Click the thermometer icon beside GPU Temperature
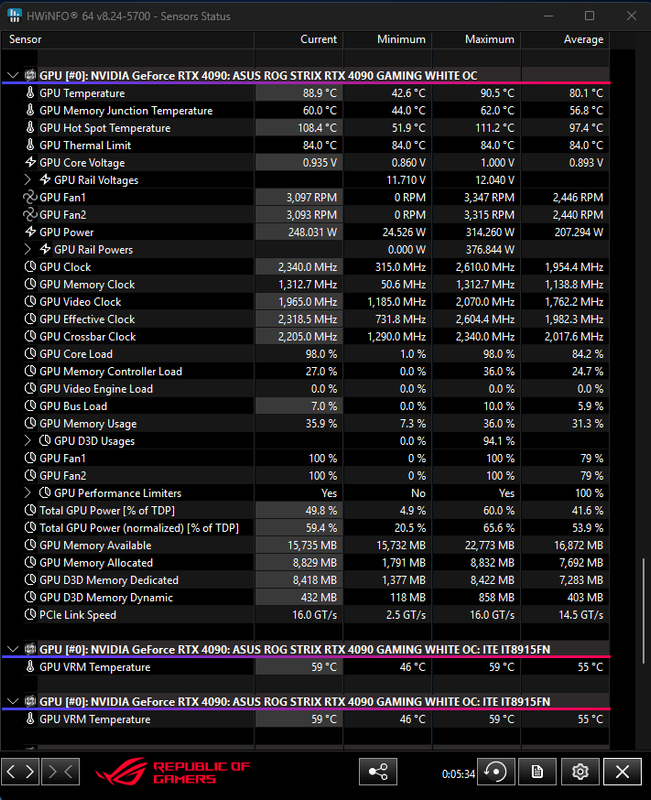The width and height of the screenshot is (651, 800). [x=30, y=93]
